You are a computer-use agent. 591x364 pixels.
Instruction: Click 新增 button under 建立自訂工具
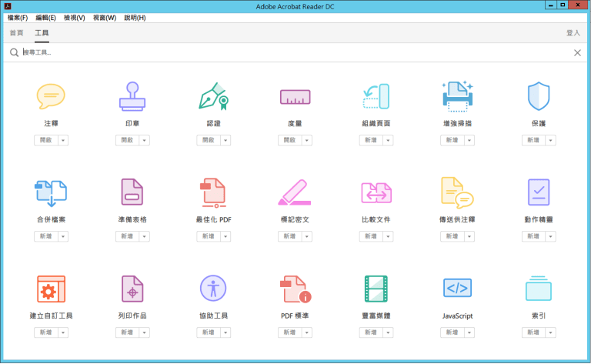(x=46, y=332)
